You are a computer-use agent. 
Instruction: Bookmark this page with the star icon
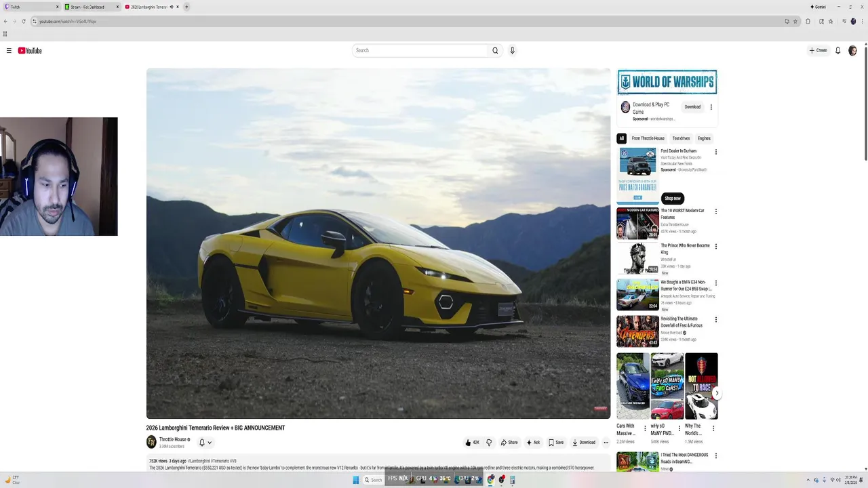pyautogui.click(x=795, y=21)
